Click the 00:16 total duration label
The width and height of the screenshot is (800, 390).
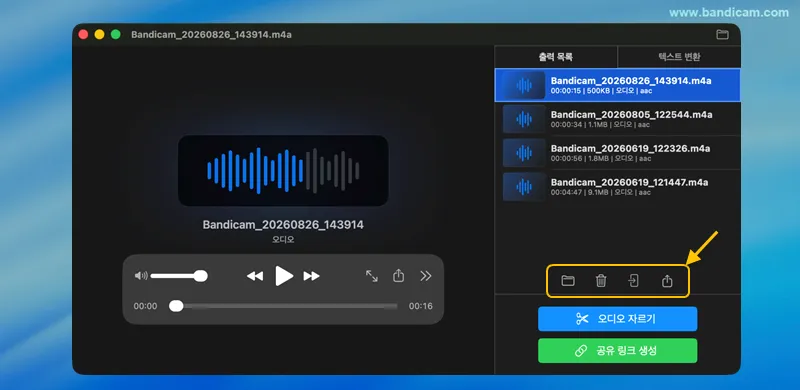[x=420, y=306]
